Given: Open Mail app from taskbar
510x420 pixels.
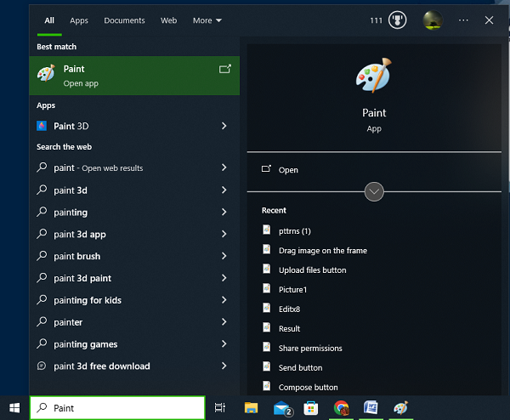Looking at the screenshot, I should point(282,408).
